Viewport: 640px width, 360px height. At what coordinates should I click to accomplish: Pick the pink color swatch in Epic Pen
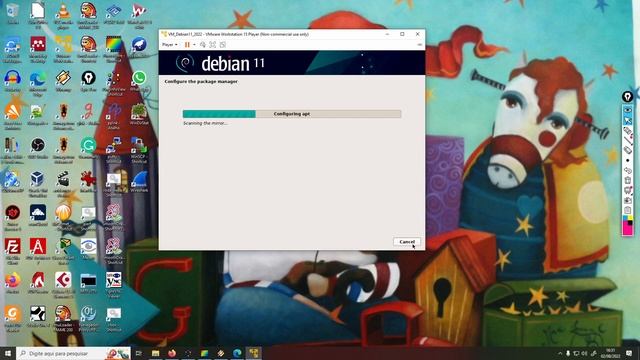[628, 230]
